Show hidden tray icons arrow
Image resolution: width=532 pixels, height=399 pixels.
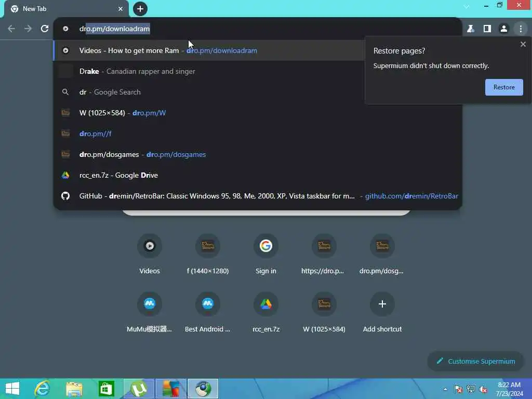click(445, 389)
